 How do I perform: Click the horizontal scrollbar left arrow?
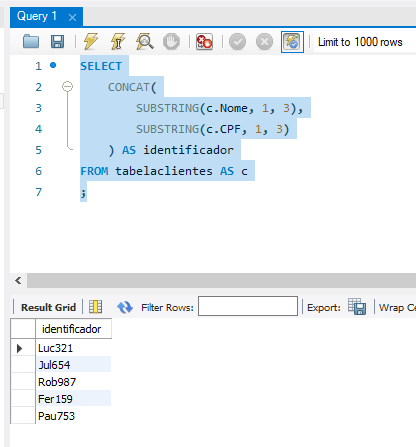[x=18, y=281]
